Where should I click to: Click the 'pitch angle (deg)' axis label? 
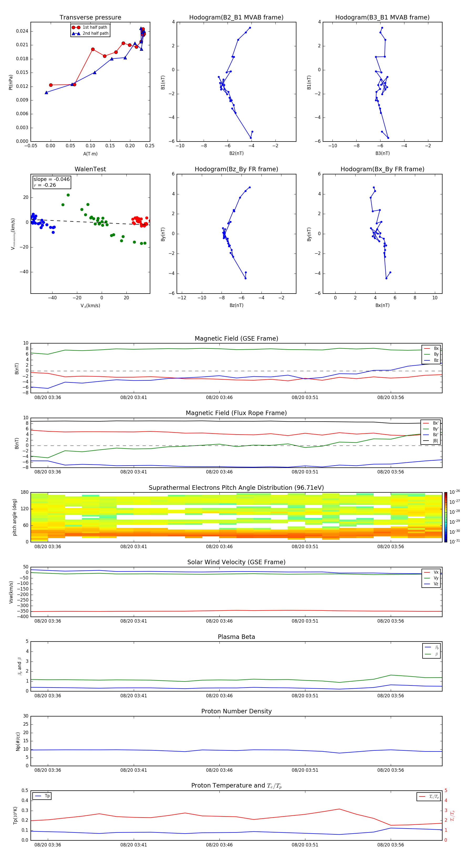click(x=14, y=517)
